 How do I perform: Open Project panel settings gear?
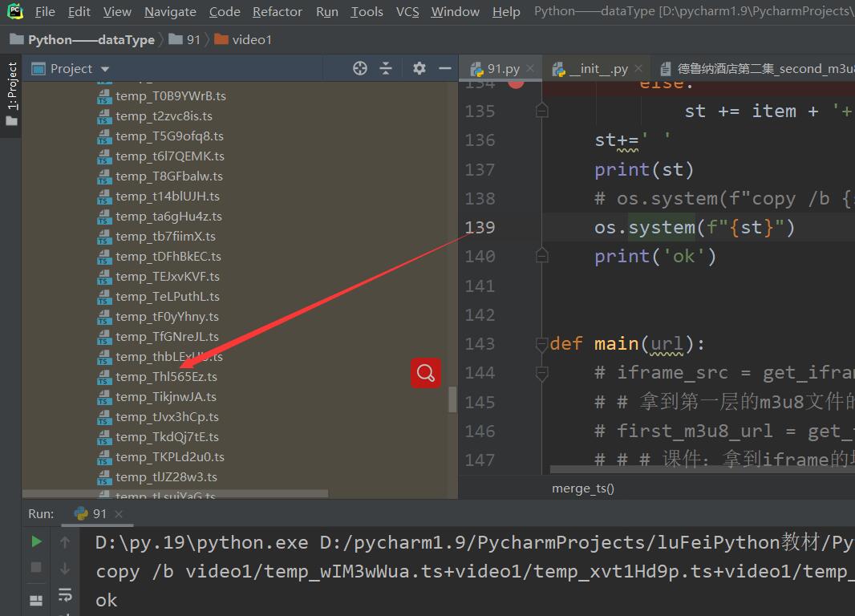[x=419, y=69]
